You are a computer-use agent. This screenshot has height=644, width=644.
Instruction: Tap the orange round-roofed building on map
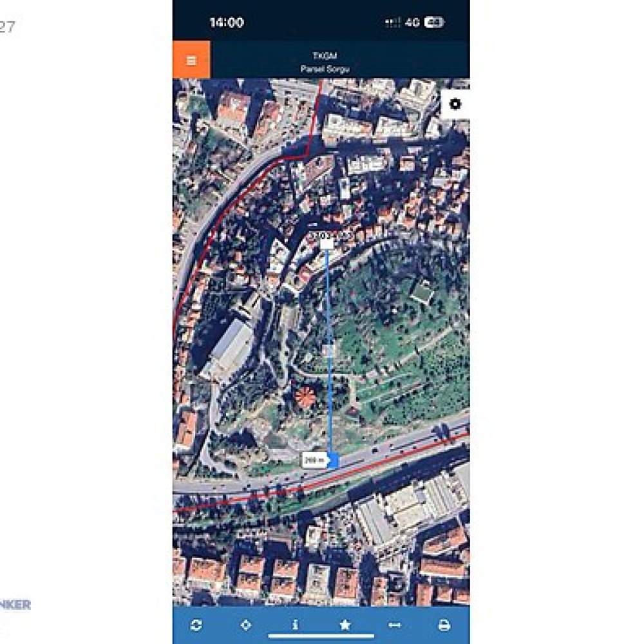[305, 397]
